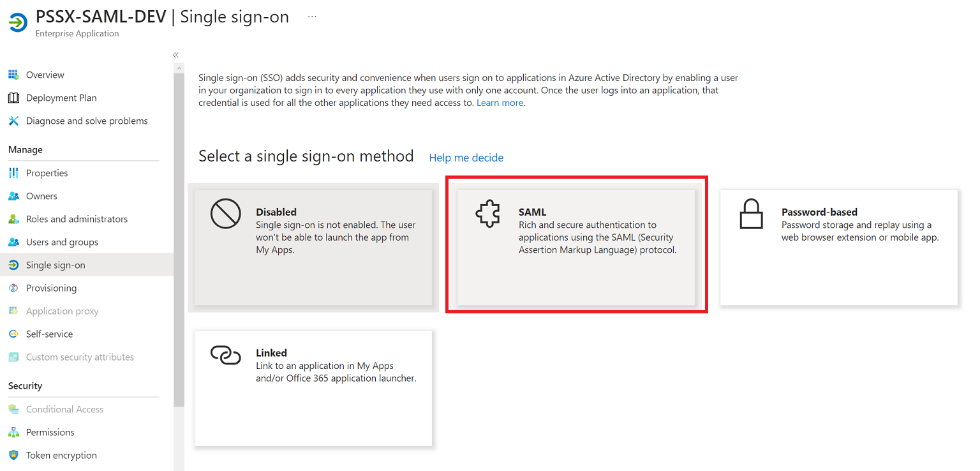Click the Properties bars icon
This screenshot has width=980, height=471.
click(13, 173)
